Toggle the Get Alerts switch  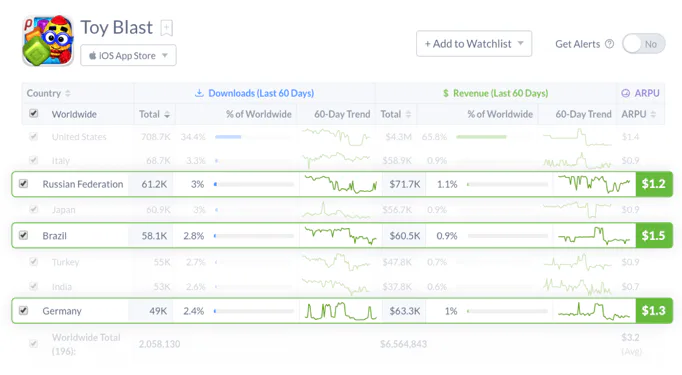644,44
